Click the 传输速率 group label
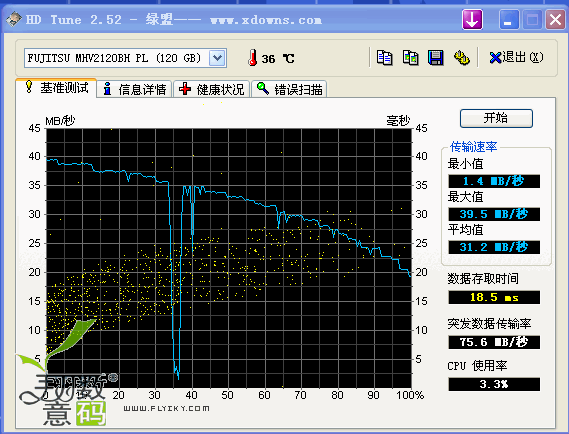The image size is (569, 434). click(474, 147)
